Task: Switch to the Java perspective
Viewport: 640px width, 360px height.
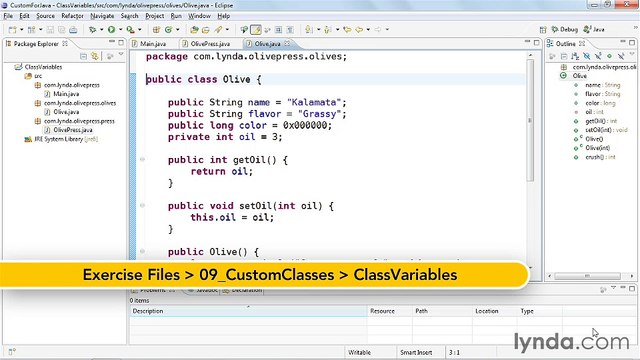Action: 594,29
